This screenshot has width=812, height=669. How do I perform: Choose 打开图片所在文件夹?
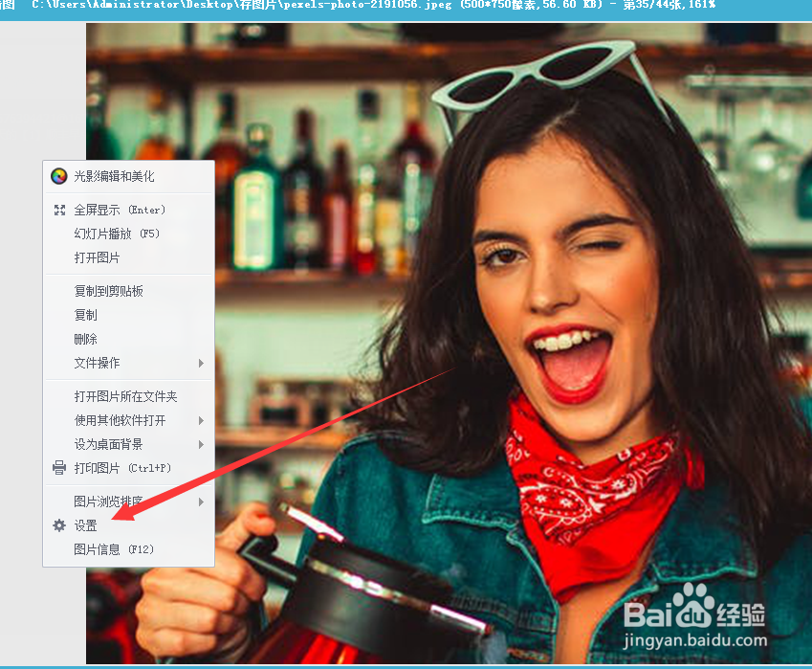click(128, 396)
